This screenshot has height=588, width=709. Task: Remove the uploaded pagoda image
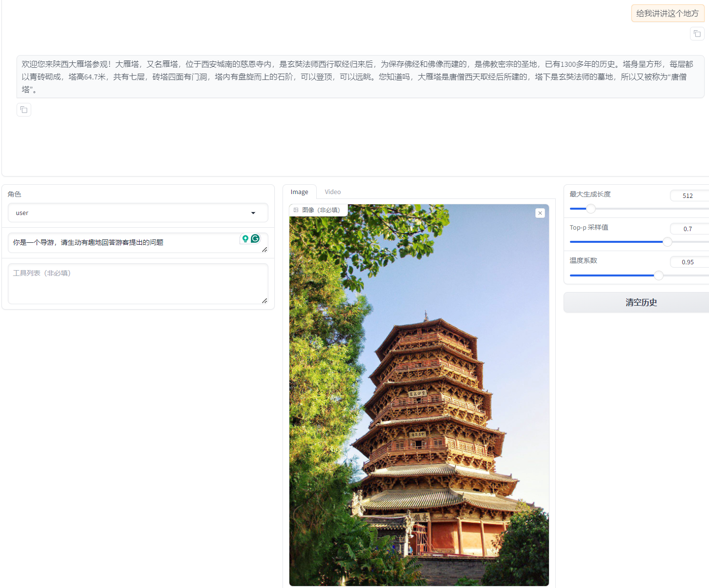540,213
